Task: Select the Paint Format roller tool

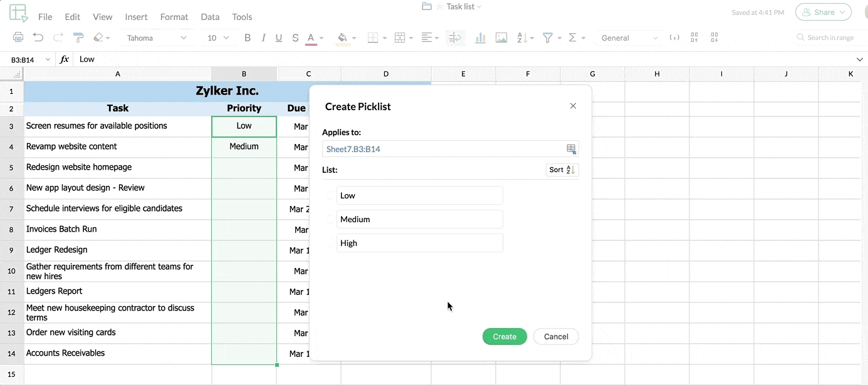Action: point(78,38)
